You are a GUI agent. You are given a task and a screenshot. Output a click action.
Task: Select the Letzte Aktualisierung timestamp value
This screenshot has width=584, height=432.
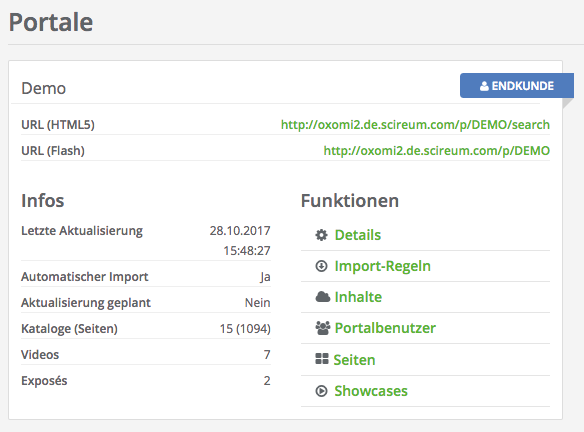[x=240, y=241]
